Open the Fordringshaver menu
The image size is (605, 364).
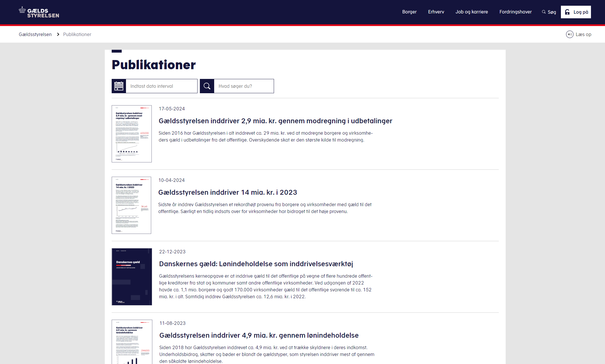pyautogui.click(x=515, y=12)
